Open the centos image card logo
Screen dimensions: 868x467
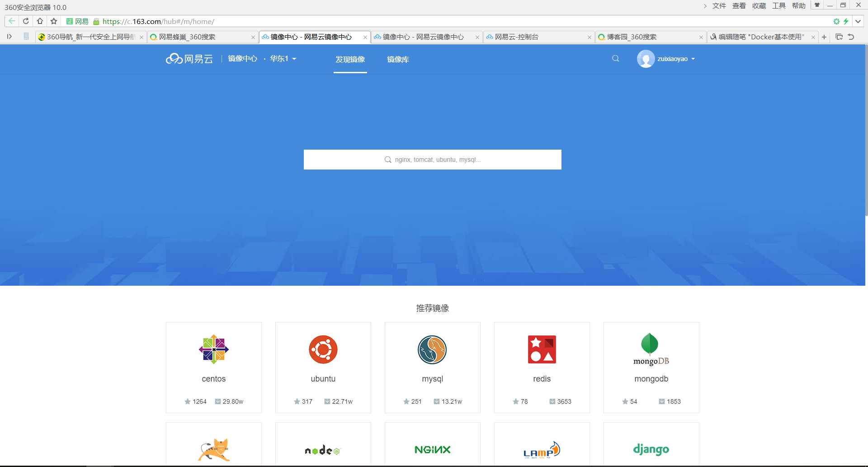(214, 349)
